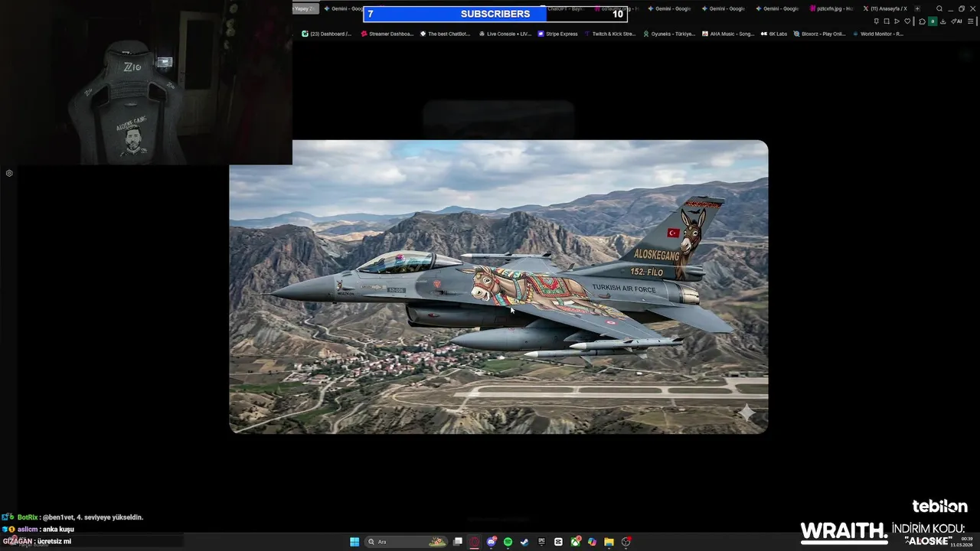Open the '6K Labs' bookmark
Image resolution: width=980 pixels, height=551 pixels.
coord(774,34)
